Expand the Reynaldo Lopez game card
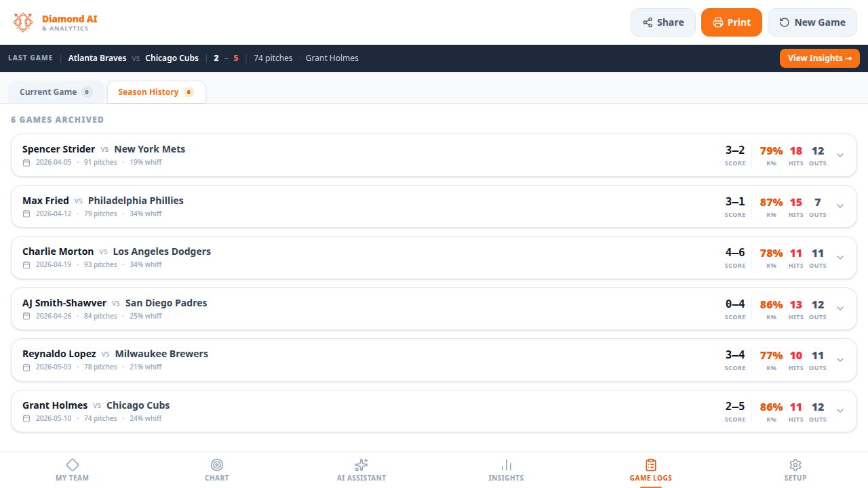 coord(840,360)
